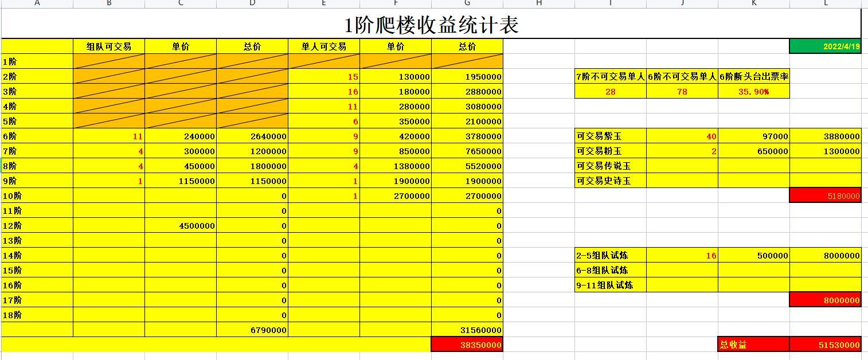Select total 3080000 cell
The image size is (868, 360).
click(x=467, y=106)
